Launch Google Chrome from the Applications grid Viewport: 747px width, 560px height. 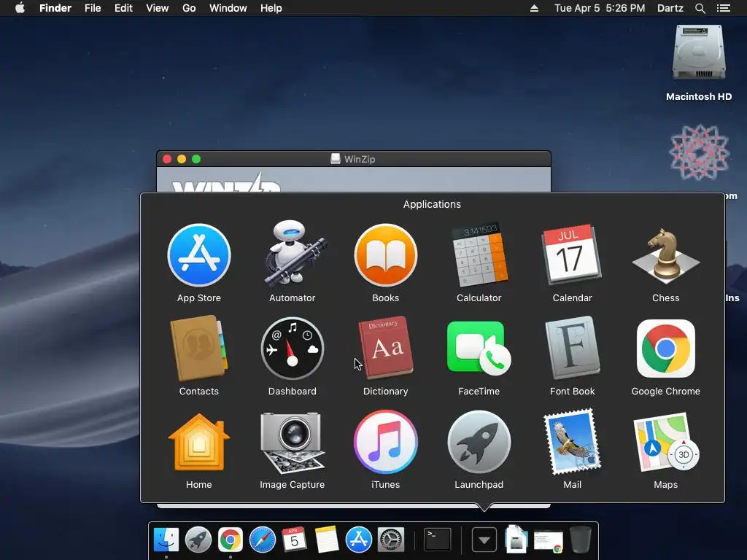point(665,349)
